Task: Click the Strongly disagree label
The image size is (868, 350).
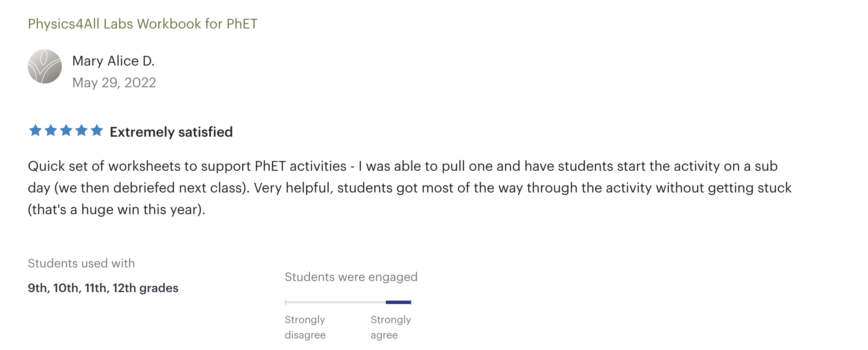Action: tap(305, 327)
